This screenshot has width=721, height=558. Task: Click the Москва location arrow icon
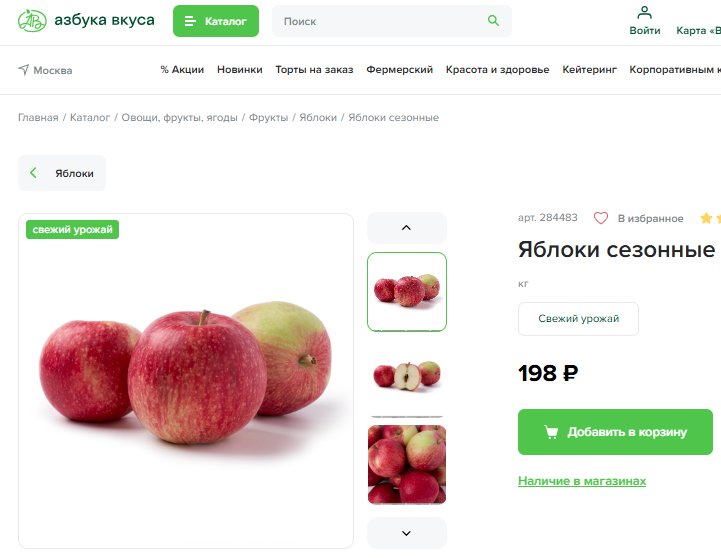coord(23,70)
